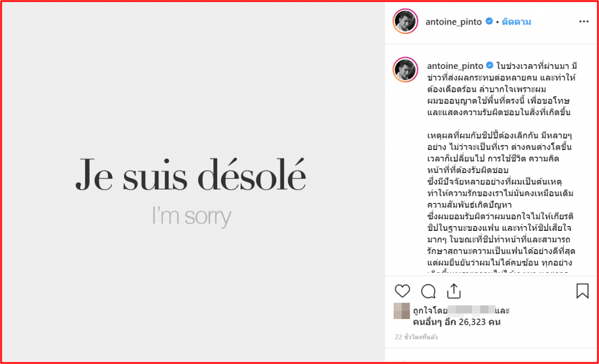Click the verified badge in the post header
The image size is (599, 364).
pyautogui.click(x=489, y=22)
